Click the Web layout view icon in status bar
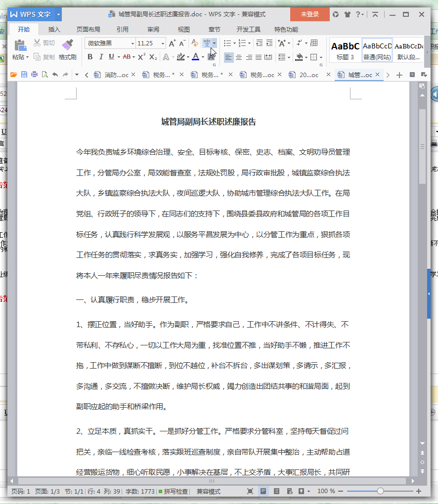 pos(289,491)
